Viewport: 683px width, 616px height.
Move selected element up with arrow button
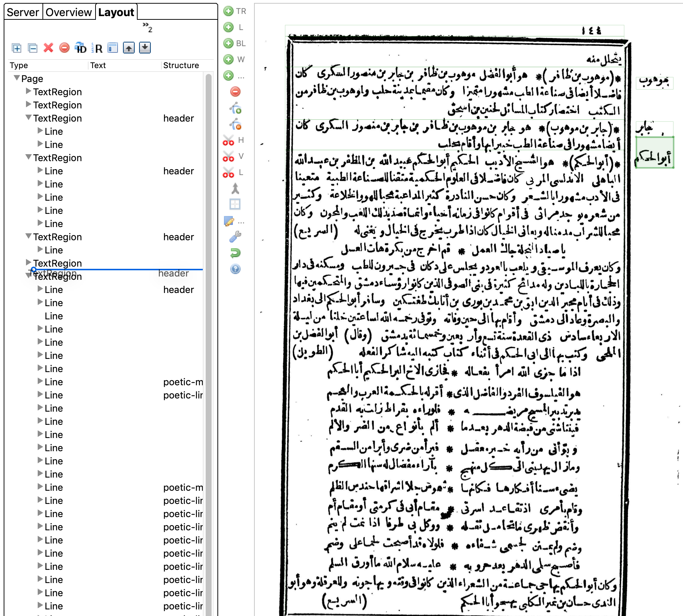point(128,48)
